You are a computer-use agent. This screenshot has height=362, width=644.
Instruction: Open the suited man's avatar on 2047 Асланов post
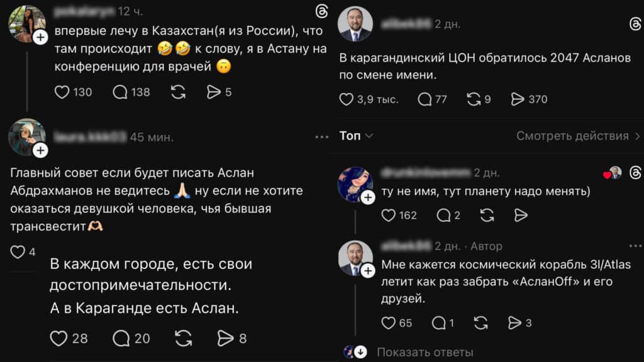pos(355,24)
